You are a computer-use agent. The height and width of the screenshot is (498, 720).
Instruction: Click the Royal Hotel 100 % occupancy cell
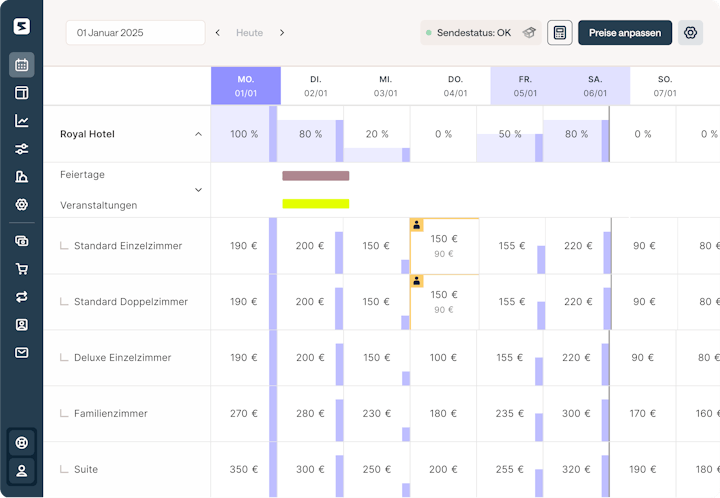coord(244,134)
